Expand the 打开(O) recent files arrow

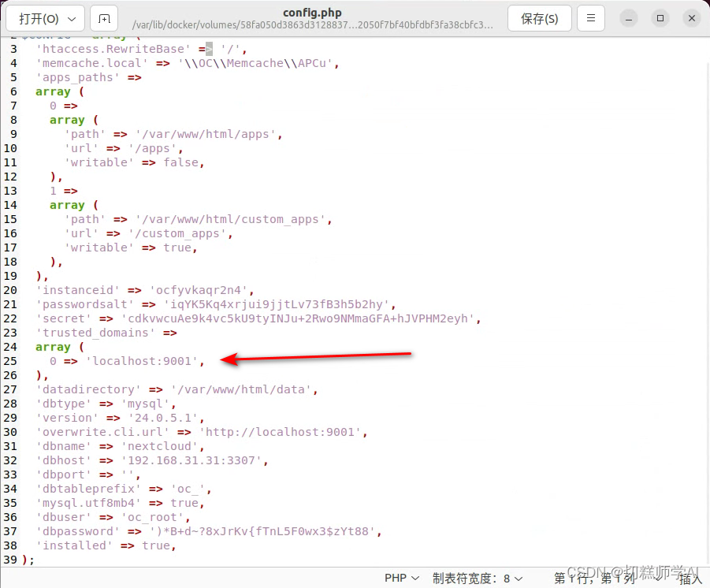[72, 19]
